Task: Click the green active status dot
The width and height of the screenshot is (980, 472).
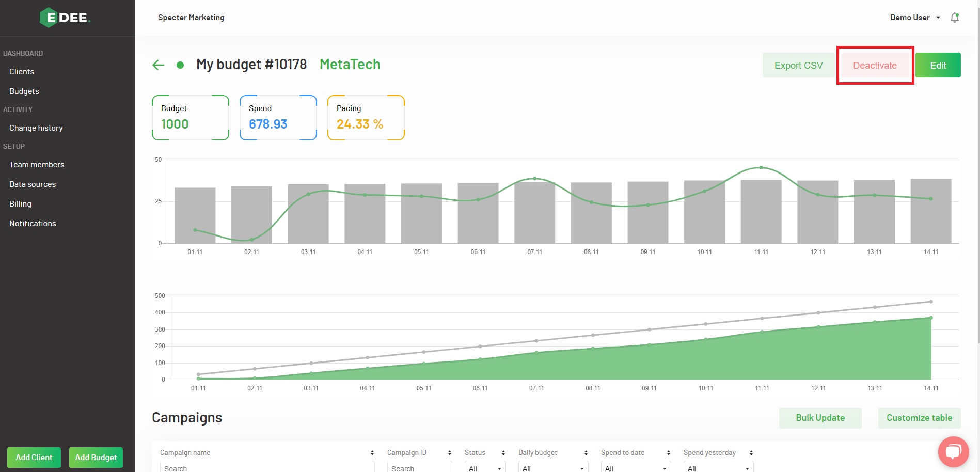Action: point(180,65)
